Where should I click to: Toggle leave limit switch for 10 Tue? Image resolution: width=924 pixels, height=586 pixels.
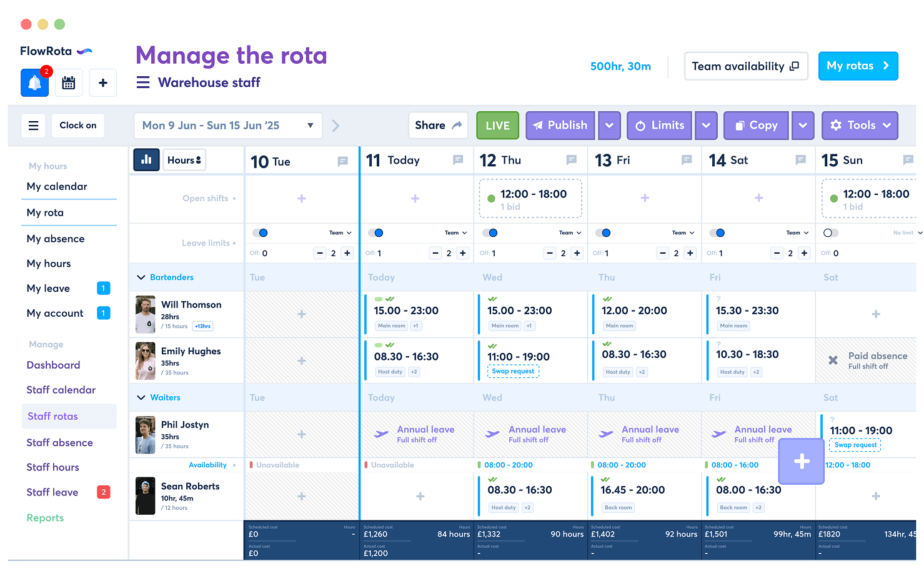tap(260, 233)
